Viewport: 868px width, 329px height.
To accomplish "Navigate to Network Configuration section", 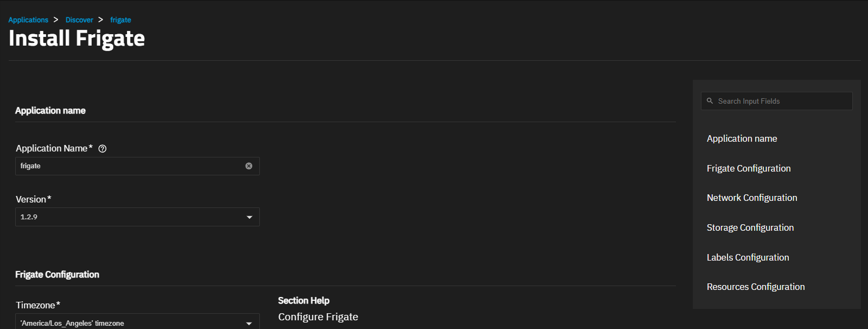I will point(752,198).
